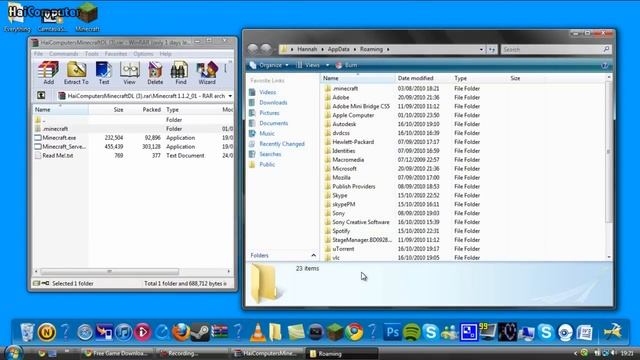Open the Minecraft desktop shortcut
The height and width of the screenshot is (360, 640).
(88, 17)
